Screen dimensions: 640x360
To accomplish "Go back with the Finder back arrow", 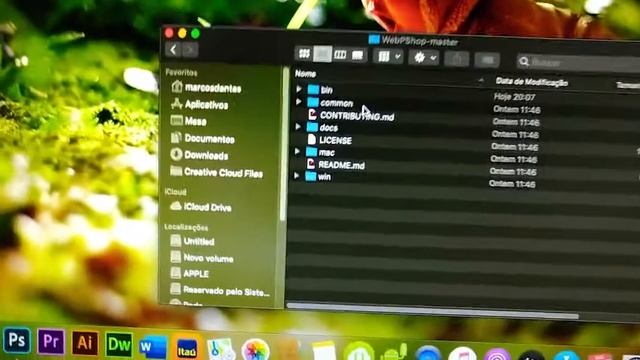I will [x=173, y=50].
